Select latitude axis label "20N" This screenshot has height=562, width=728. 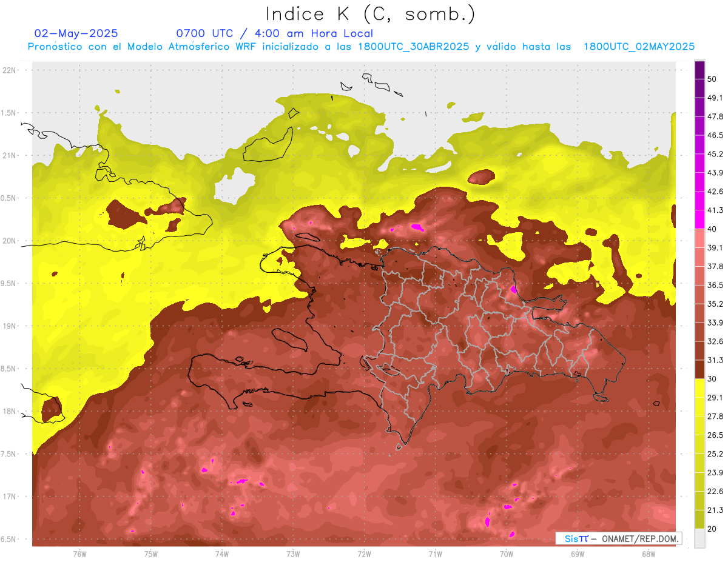pos(9,241)
